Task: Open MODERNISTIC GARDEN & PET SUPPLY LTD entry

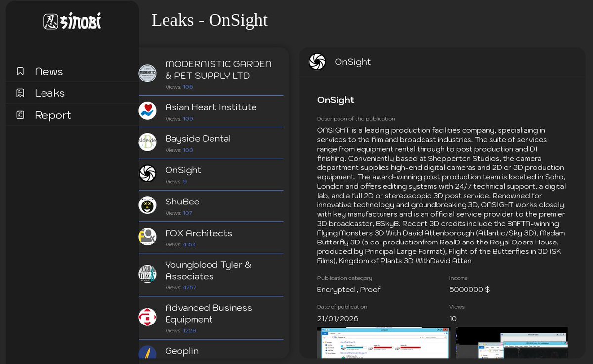Action: [x=211, y=73]
